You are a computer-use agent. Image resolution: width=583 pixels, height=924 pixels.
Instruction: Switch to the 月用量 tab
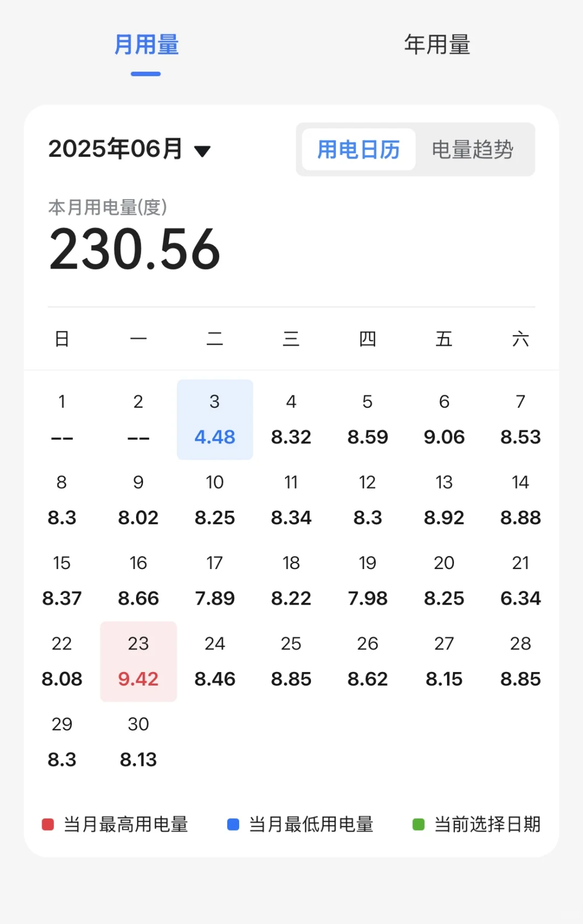click(146, 45)
